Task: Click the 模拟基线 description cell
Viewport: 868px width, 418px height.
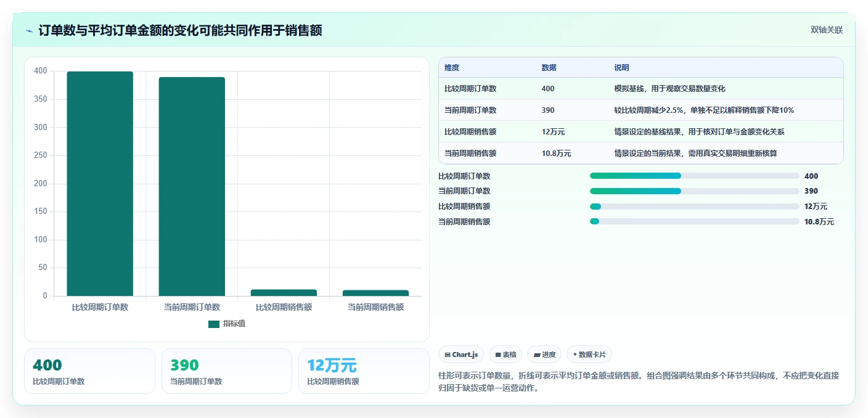Action: (x=669, y=89)
